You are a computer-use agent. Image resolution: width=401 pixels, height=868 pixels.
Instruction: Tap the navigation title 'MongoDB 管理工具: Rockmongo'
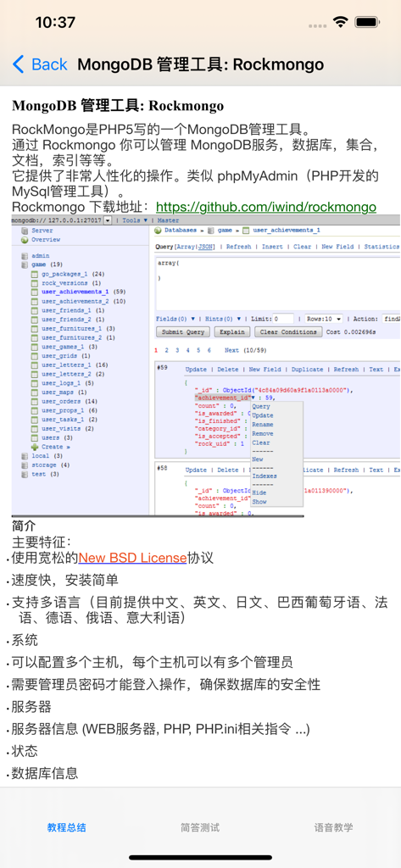(x=200, y=64)
